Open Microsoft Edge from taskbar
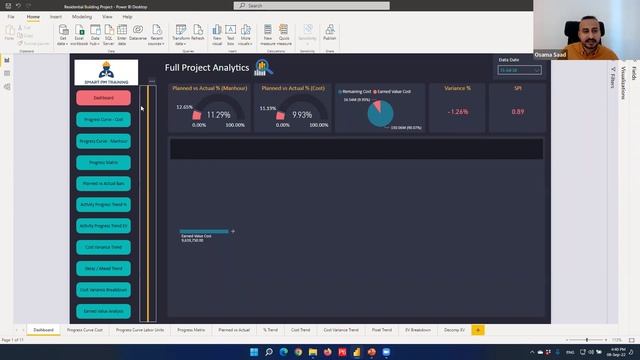This screenshot has width=640, height=360. (x=283, y=352)
